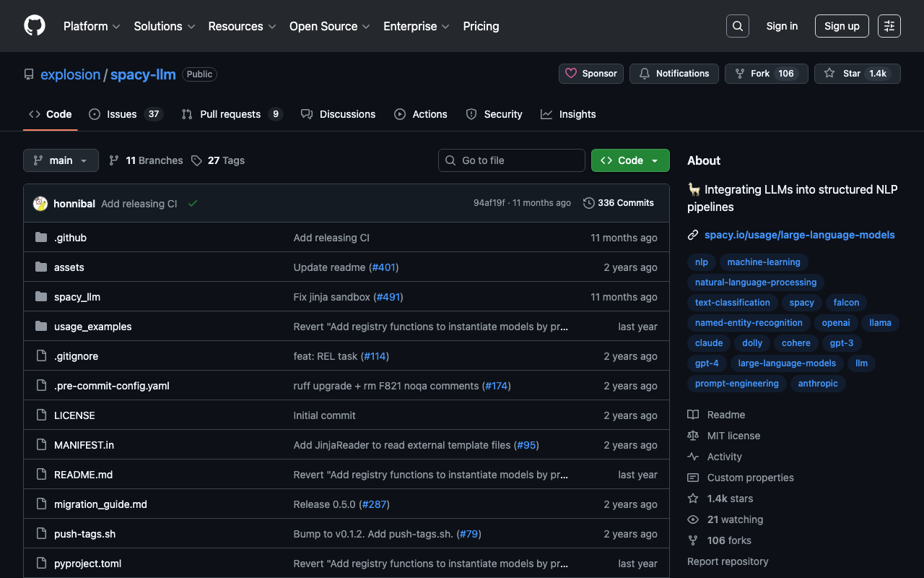Select the anthropic topic tag
The image size is (924, 578).
coord(818,384)
